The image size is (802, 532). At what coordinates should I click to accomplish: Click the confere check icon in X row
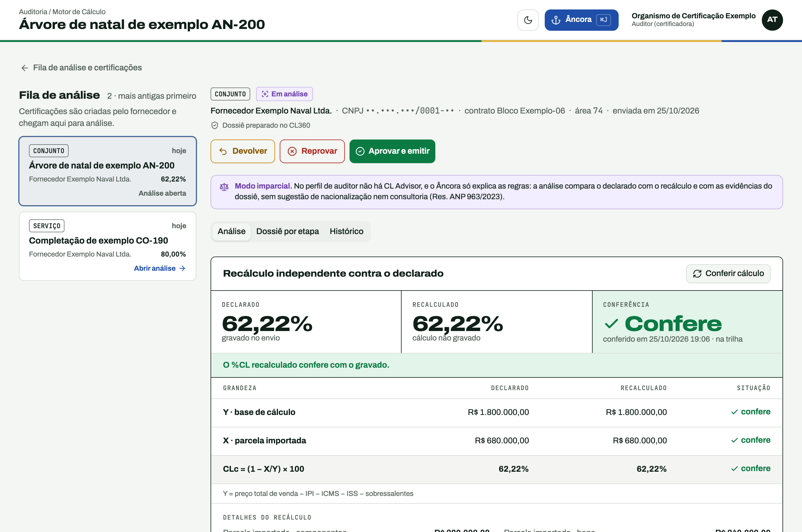pos(735,440)
